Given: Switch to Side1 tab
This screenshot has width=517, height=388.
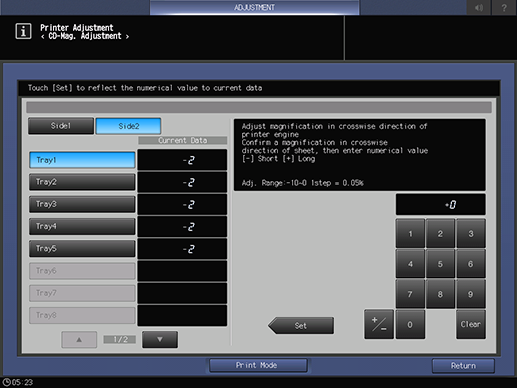Looking at the screenshot, I should [61, 126].
